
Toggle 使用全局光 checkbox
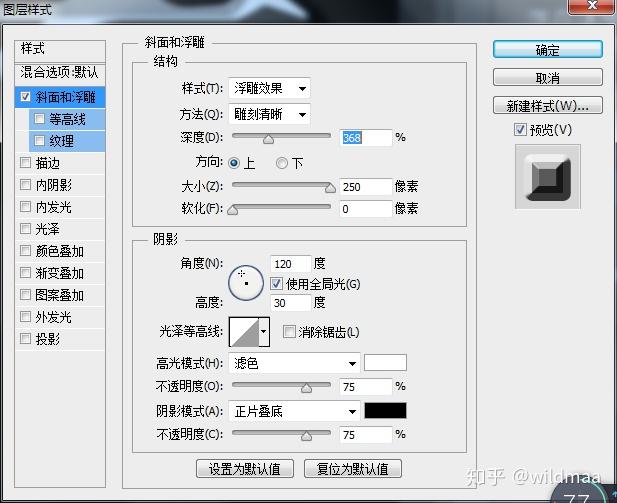(x=276, y=283)
